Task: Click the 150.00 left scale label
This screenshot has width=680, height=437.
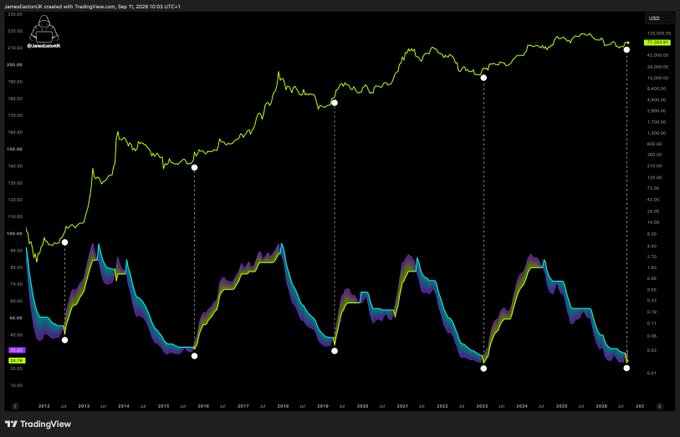Action: (16, 149)
